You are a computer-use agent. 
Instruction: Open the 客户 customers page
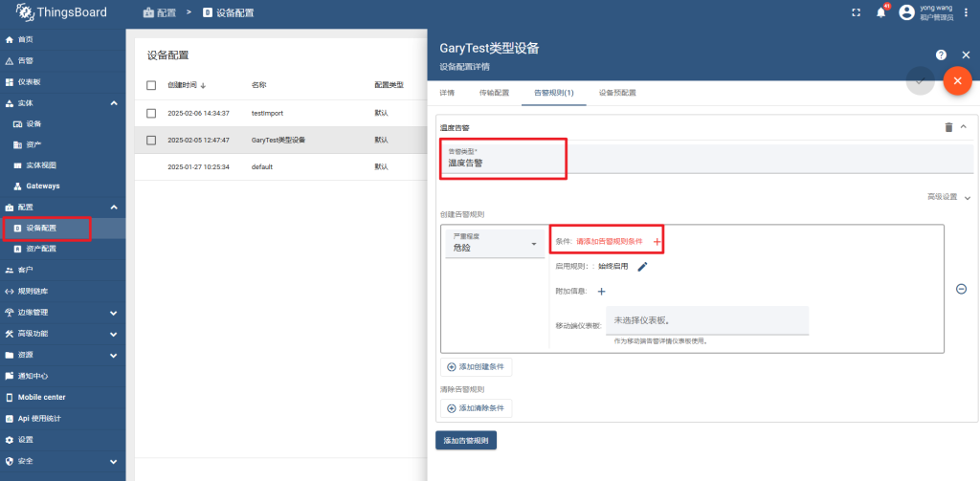(x=62, y=270)
